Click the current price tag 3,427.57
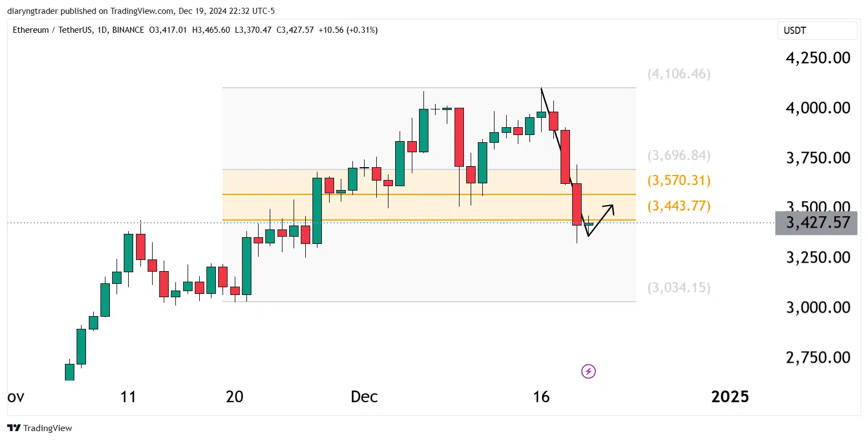Screen dimensions: 868x440 (818, 223)
